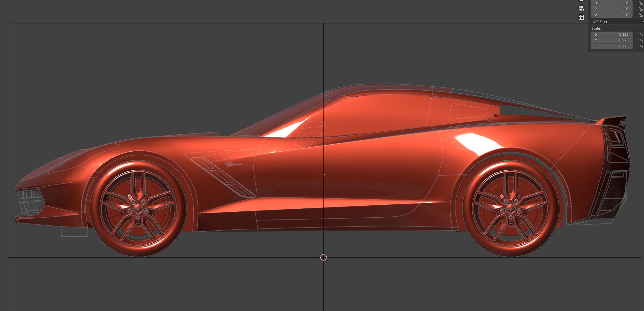This screenshot has width=644, height=311.
Task: Lock the Scale Z value
Action: tap(640, 46)
